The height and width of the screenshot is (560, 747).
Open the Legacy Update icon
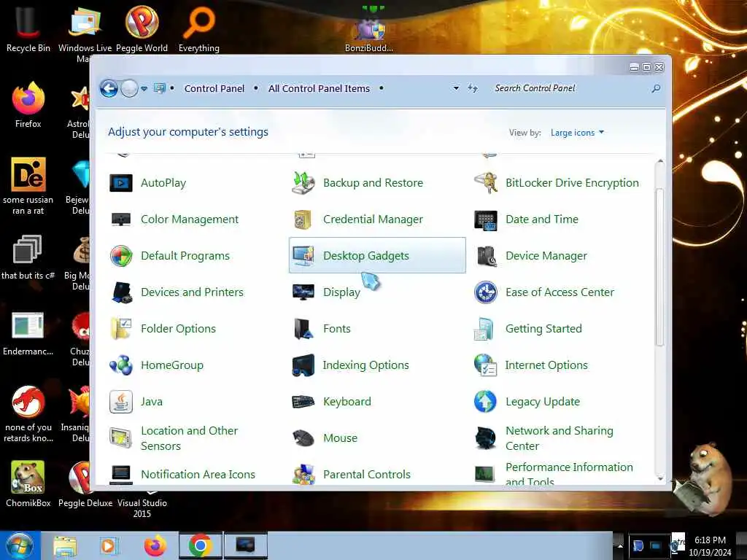click(486, 402)
